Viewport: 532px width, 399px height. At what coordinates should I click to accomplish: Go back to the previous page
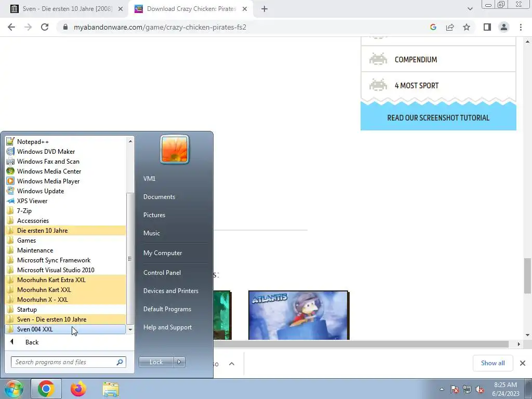tap(11, 27)
